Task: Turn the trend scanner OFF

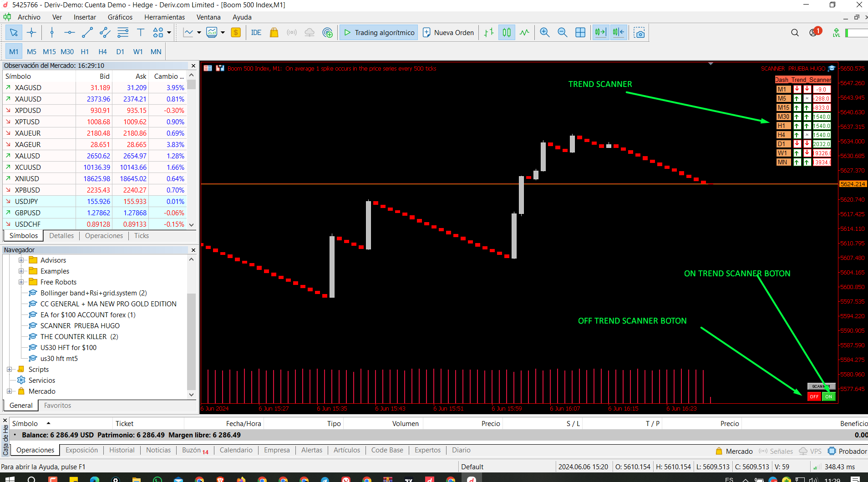Action: (814, 397)
